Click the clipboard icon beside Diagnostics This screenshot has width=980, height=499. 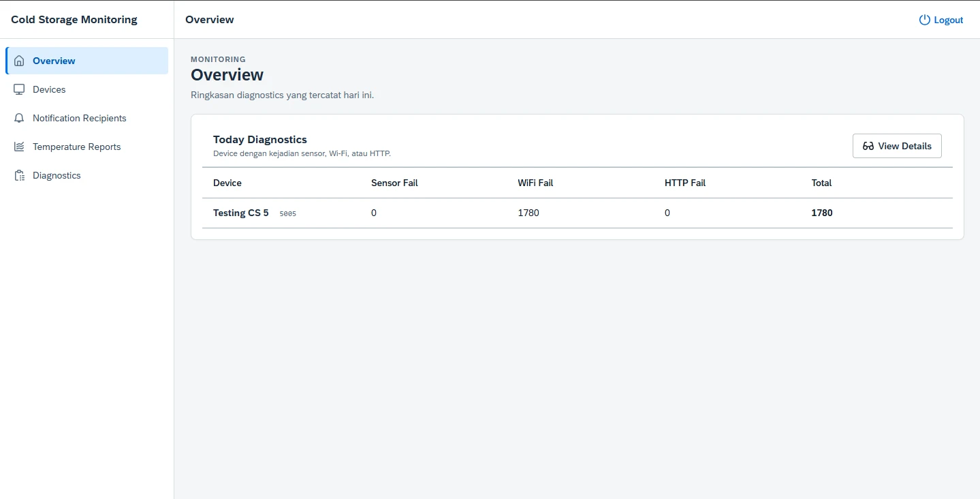pos(19,175)
